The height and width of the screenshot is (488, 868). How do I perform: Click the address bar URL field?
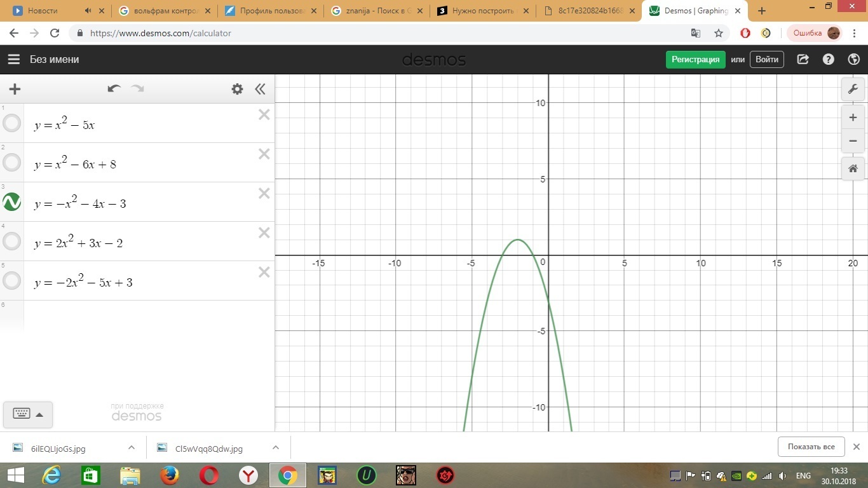pyautogui.click(x=381, y=33)
